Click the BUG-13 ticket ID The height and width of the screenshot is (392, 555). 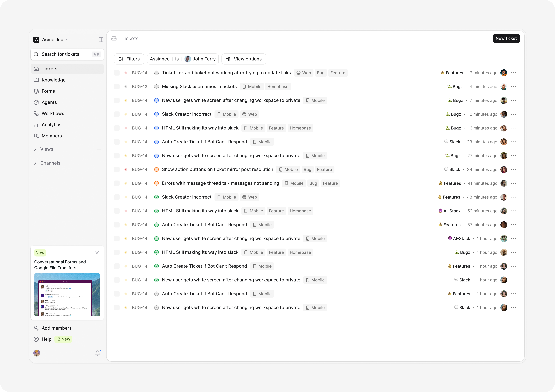coord(139,87)
